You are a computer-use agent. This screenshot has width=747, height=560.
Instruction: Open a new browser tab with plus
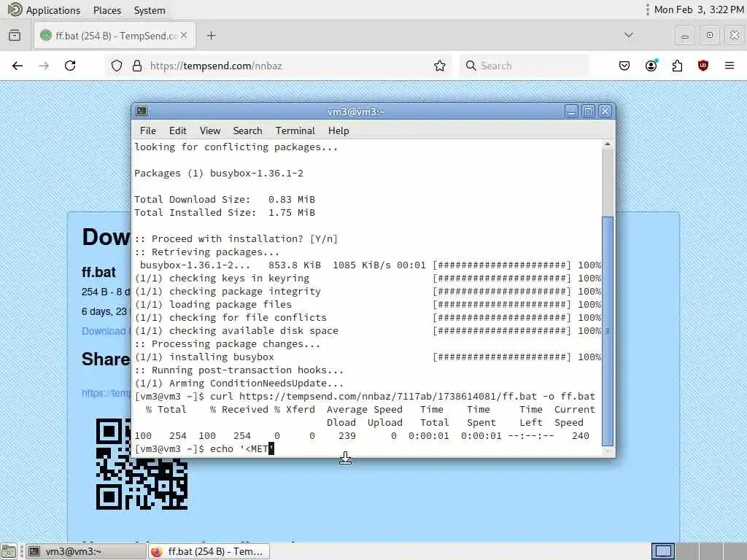(212, 36)
